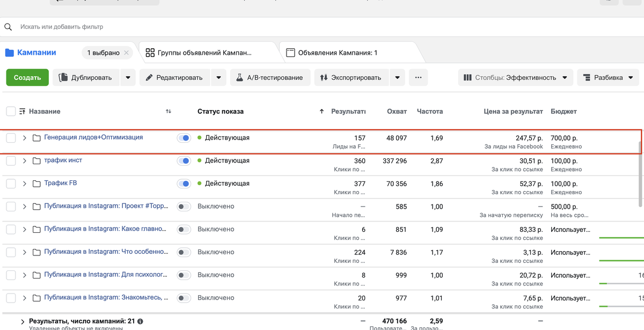Turn off the Трафик FB campaign toggle
The height and width of the screenshot is (330, 644).
tap(184, 184)
